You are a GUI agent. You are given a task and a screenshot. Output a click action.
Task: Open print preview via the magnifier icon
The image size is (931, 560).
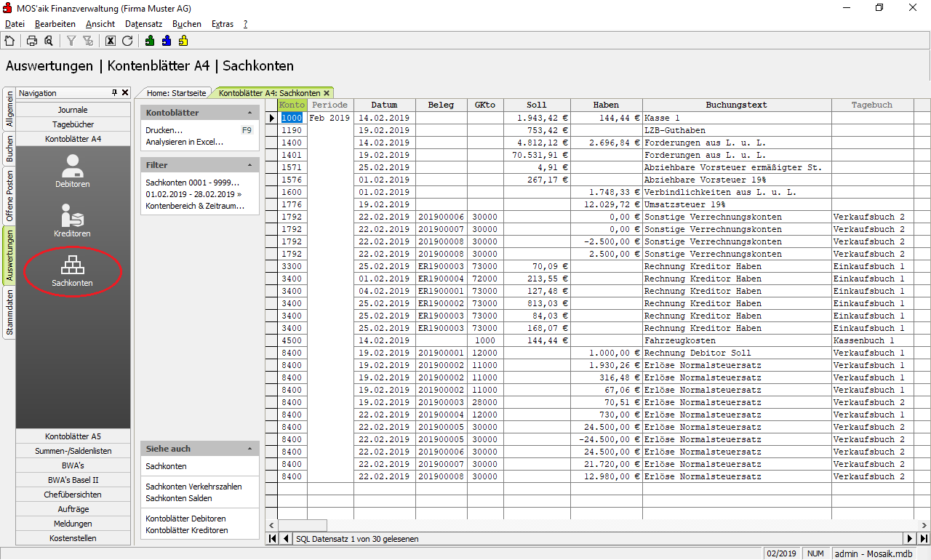click(49, 41)
